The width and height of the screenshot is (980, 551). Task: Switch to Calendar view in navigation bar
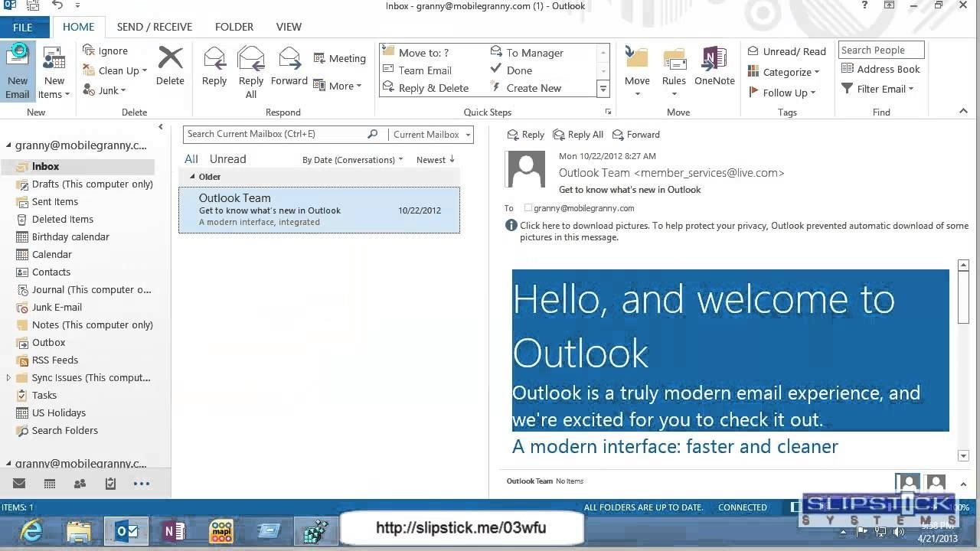click(x=50, y=483)
